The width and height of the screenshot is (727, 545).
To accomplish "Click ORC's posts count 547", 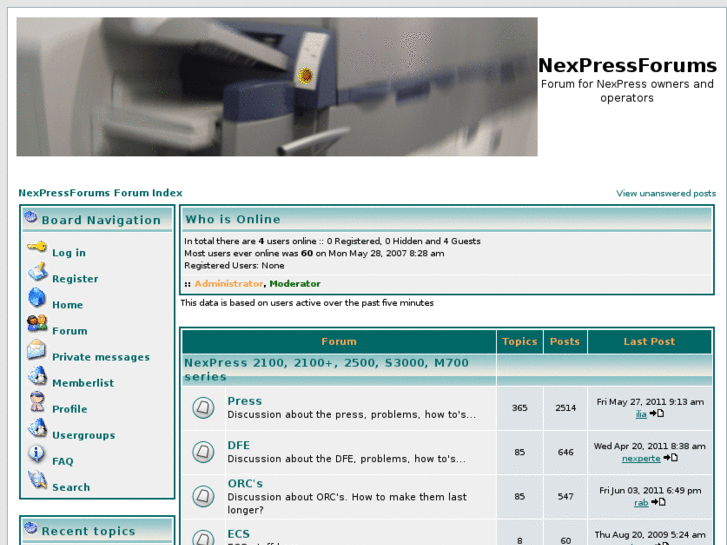I will [565, 496].
